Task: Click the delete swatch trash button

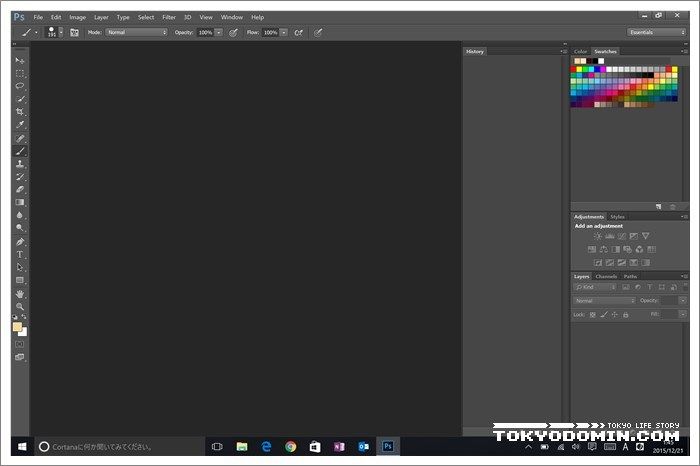Action: (x=673, y=207)
